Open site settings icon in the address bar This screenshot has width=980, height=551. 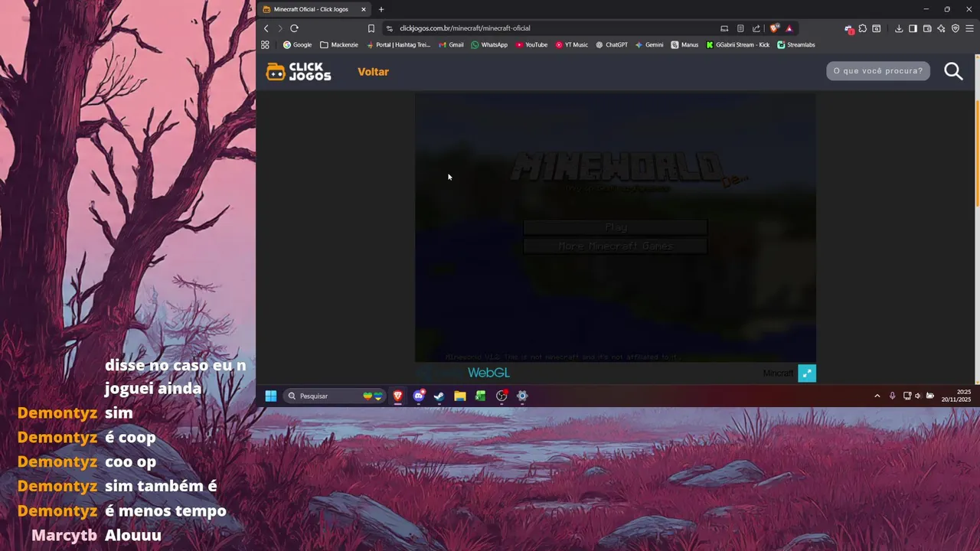pos(389,28)
